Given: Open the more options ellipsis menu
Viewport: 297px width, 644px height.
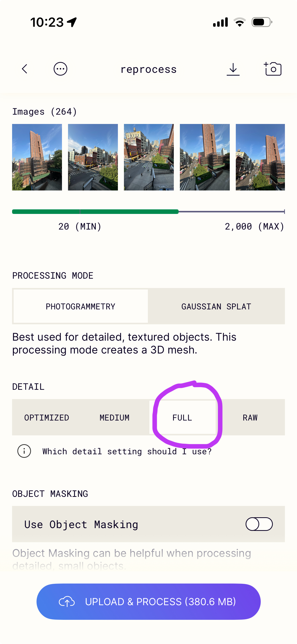Looking at the screenshot, I should point(60,69).
